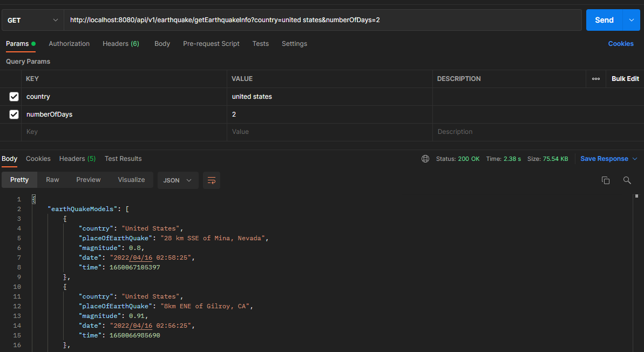
Task: Click the empty Description placeholder field
Action: pos(538,132)
